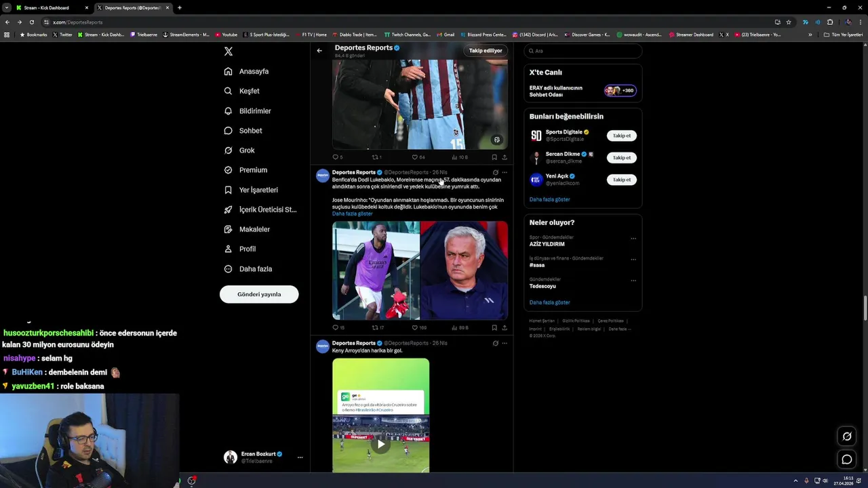The width and height of the screenshot is (868, 488).
Task: Click Grok icon on the Mourinho post
Action: [495, 173]
